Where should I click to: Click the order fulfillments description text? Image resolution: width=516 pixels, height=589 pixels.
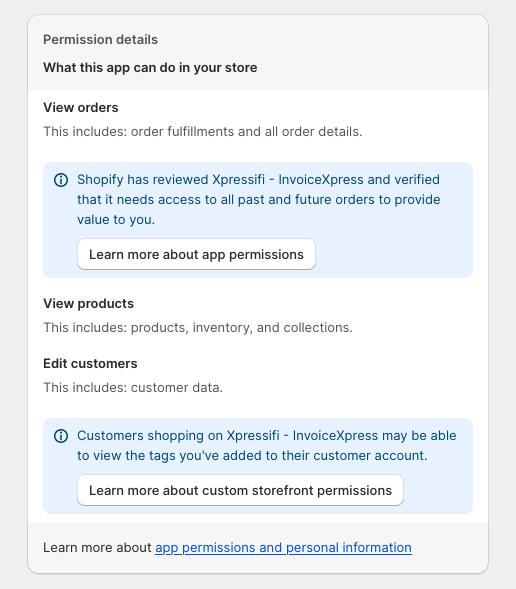[203, 131]
